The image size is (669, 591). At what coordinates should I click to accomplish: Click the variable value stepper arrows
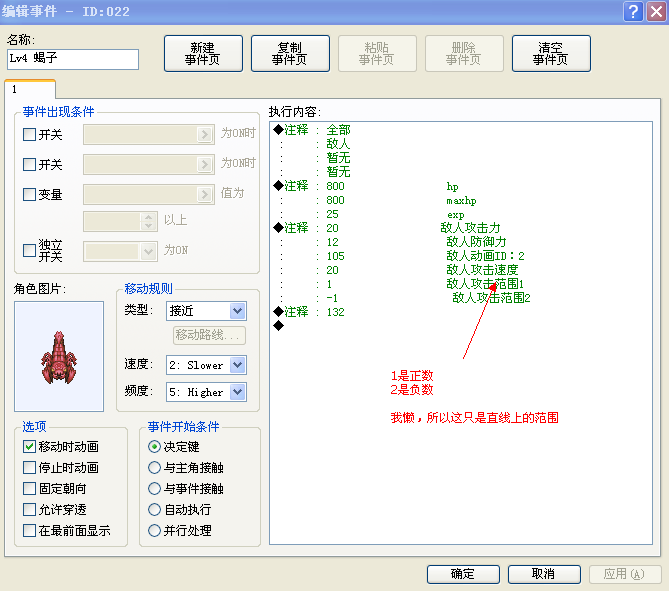148,221
